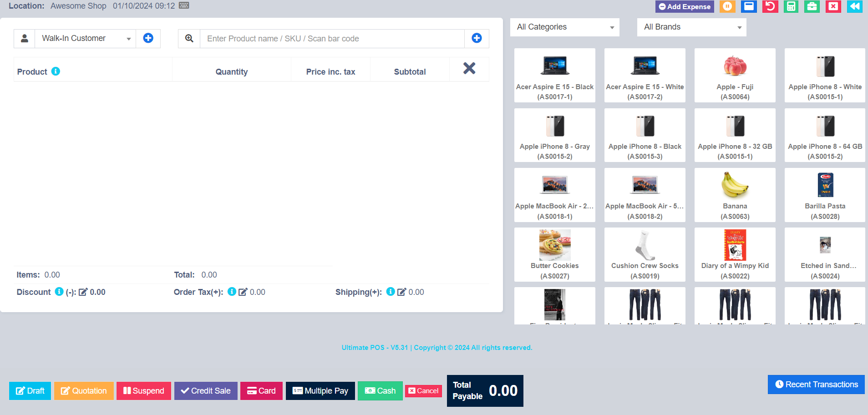Expand the All Categories dropdown

[x=565, y=27]
